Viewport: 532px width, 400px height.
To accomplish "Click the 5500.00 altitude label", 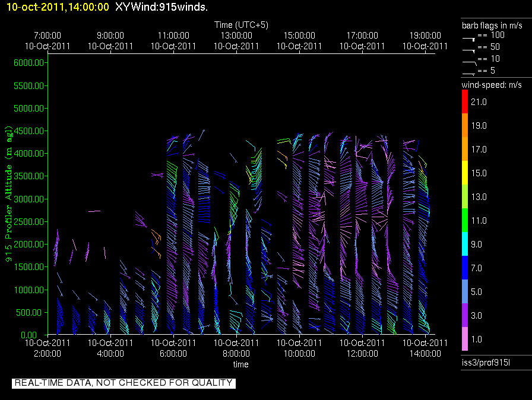I will [29, 86].
